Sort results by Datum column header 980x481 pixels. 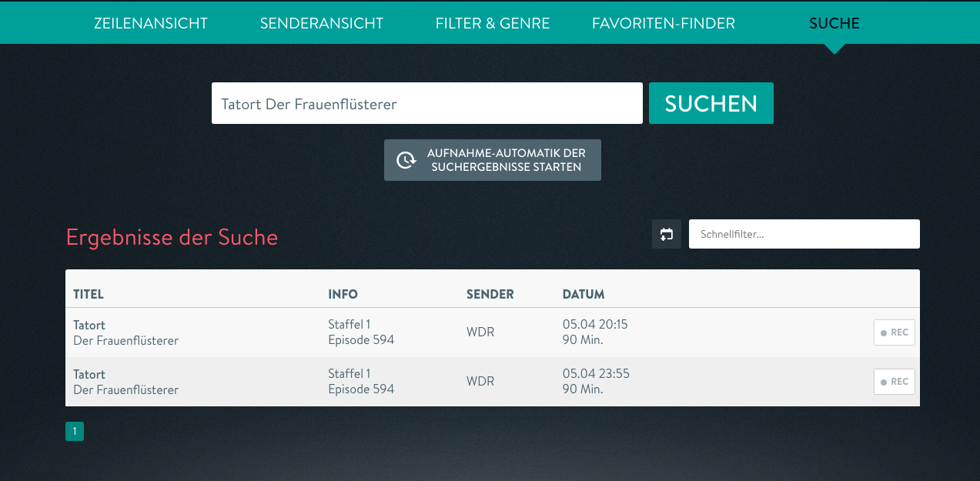tap(584, 294)
